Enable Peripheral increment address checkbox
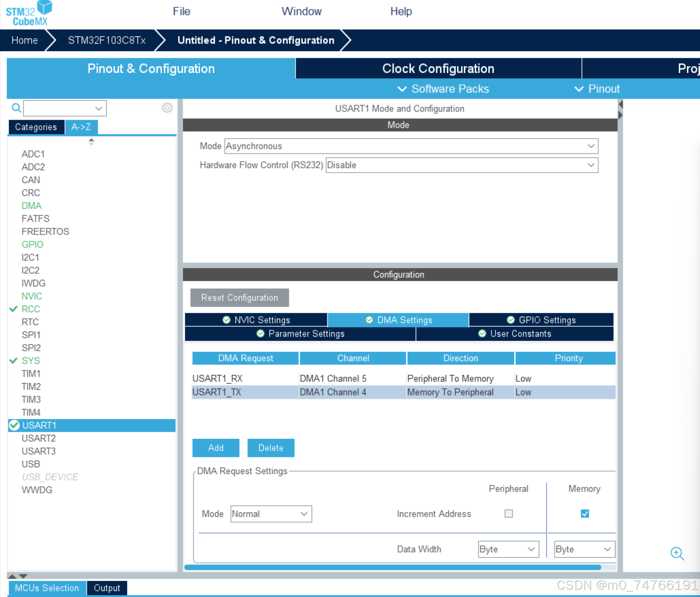700x597 pixels. (x=509, y=514)
